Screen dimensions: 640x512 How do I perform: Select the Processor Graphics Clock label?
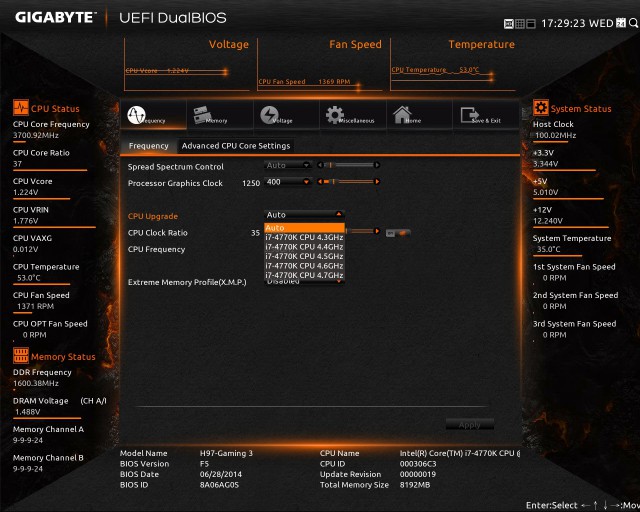click(x=175, y=183)
